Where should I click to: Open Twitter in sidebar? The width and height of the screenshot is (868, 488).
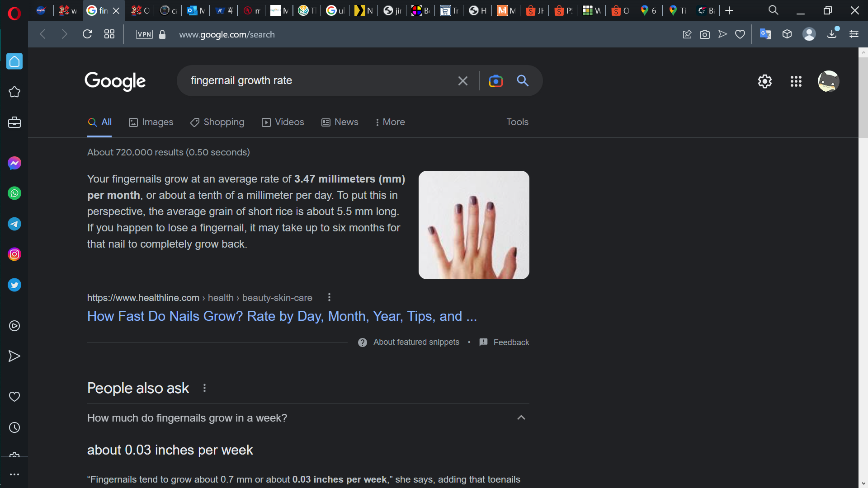point(14,285)
